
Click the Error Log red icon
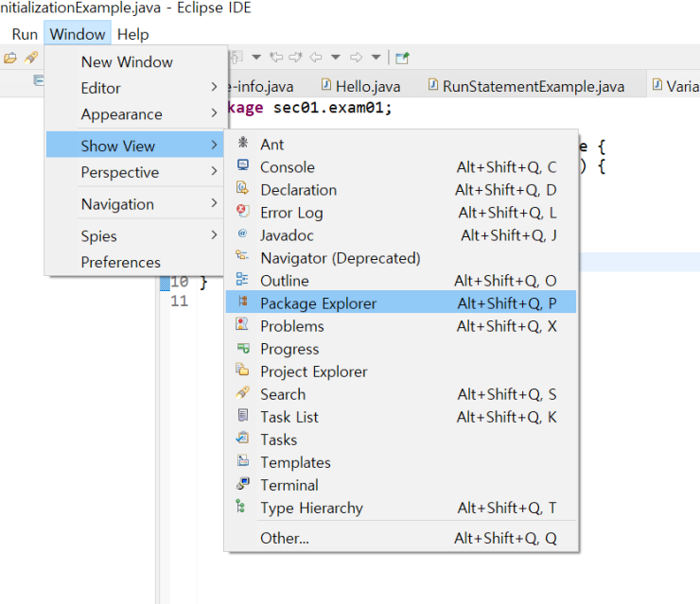tap(242, 211)
